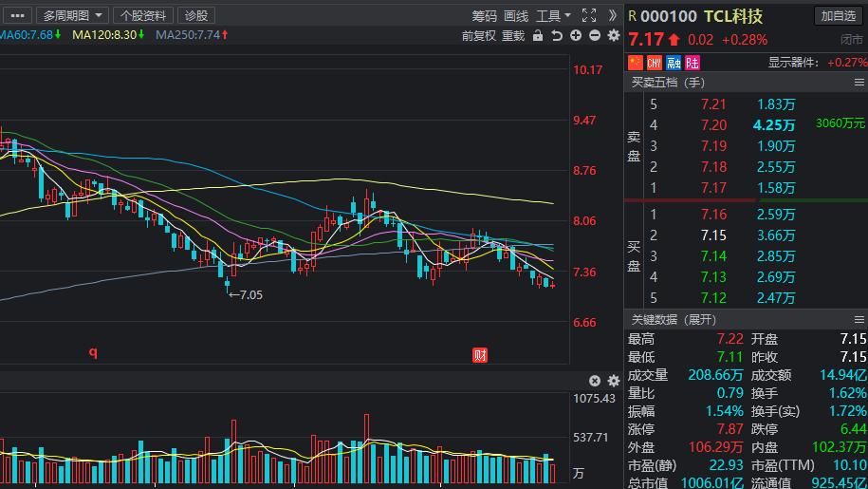Image resolution: width=868 pixels, height=489 pixels.
Task: Zoom in chart with plus icon
Action: point(576,35)
